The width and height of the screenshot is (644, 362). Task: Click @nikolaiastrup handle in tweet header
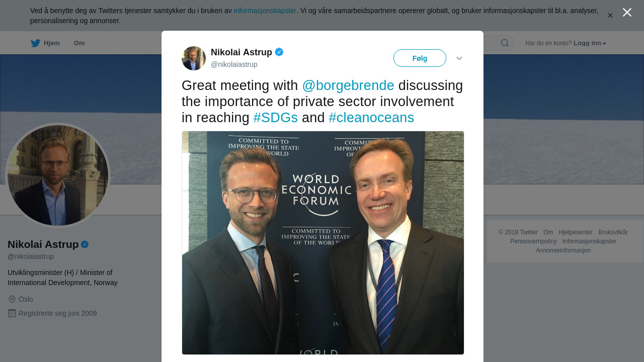(234, 64)
